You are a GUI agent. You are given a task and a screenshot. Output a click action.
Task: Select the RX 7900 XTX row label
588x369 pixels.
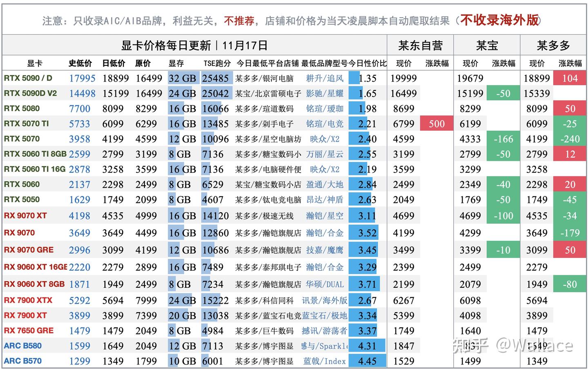[x=28, y=300]
